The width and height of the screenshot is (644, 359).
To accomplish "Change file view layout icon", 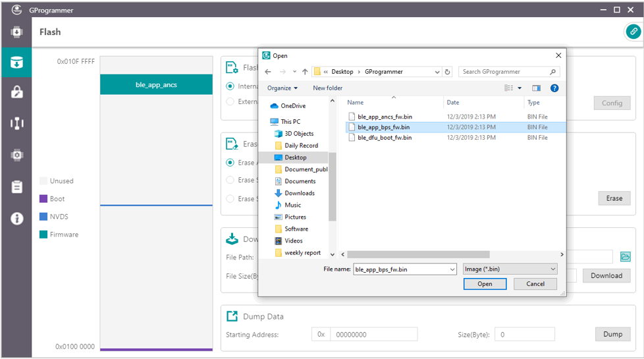I will click(x=508, y=88).
